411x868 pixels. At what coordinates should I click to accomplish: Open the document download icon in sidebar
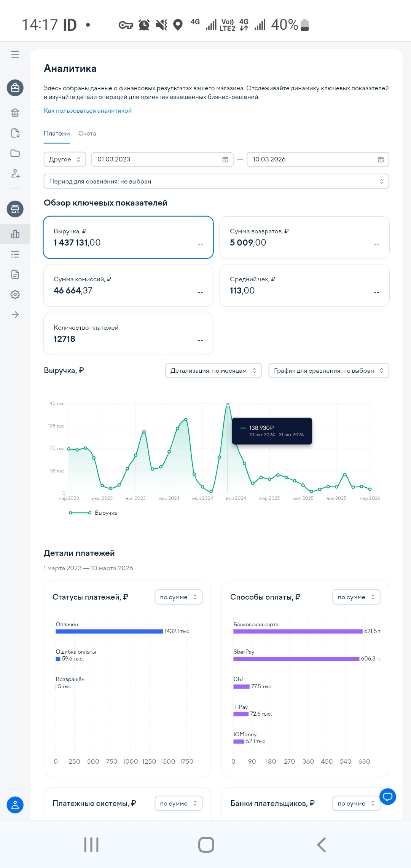[x=15, y=133]
